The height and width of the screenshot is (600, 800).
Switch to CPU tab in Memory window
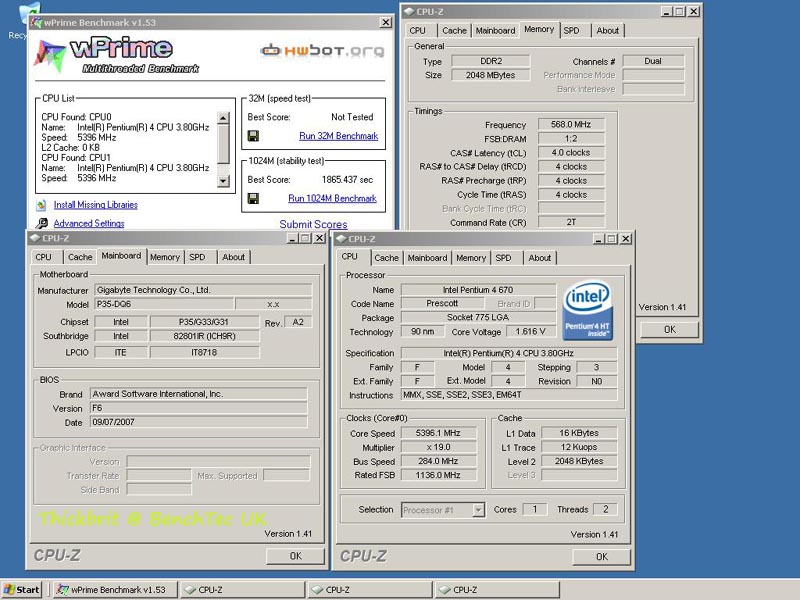tap(417, 31)
